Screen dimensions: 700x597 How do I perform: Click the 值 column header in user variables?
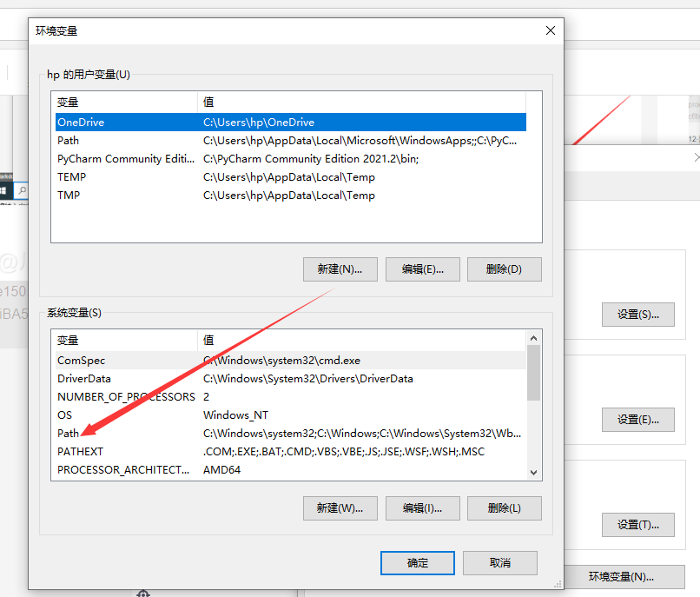click(361, 103)
